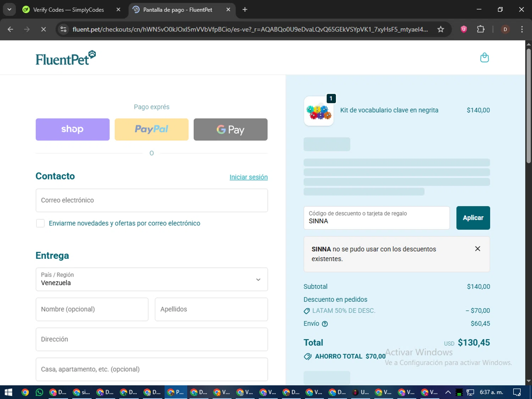Click the Casa, apartamento field
This screenshot has width=532, height=399.
pos(152,370)
